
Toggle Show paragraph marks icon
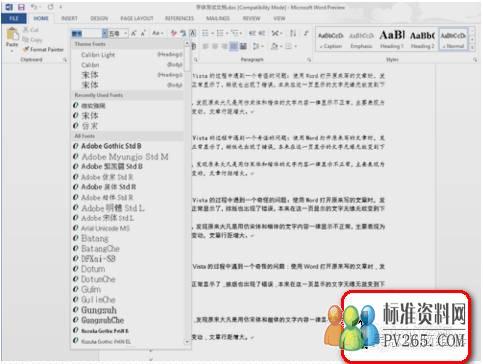[x=306, y=33]
